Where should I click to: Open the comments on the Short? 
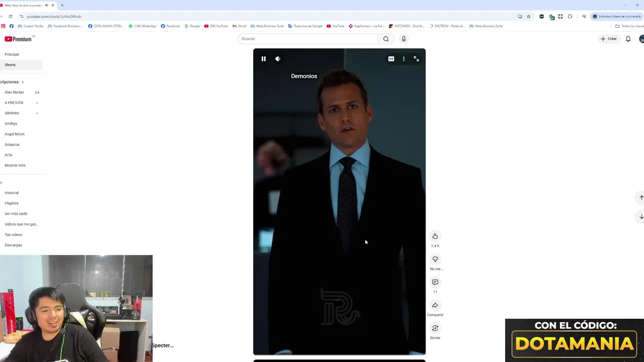[x=435, y=282]
